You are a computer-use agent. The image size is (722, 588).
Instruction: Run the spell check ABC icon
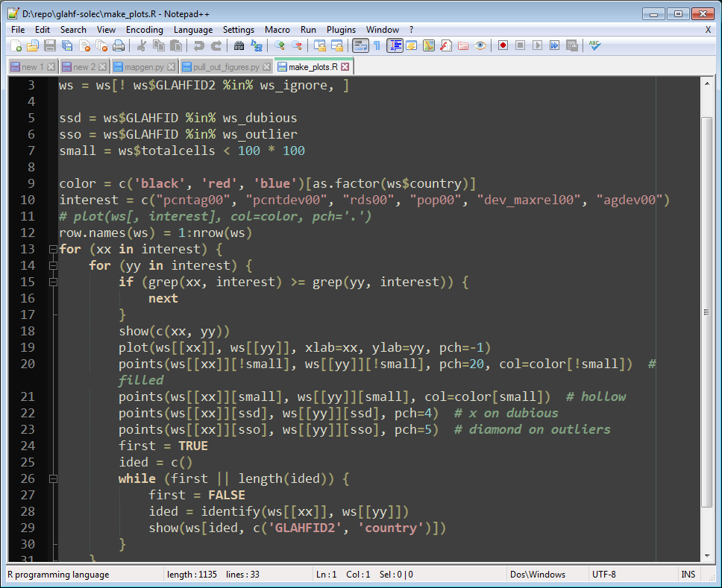pos(594,46)
